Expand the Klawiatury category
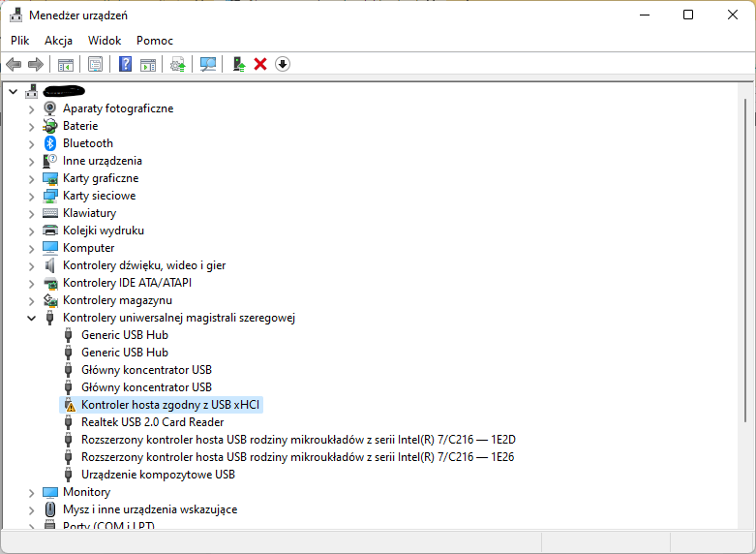The width and height of the screenshot is (756, 554). point(32,213)
